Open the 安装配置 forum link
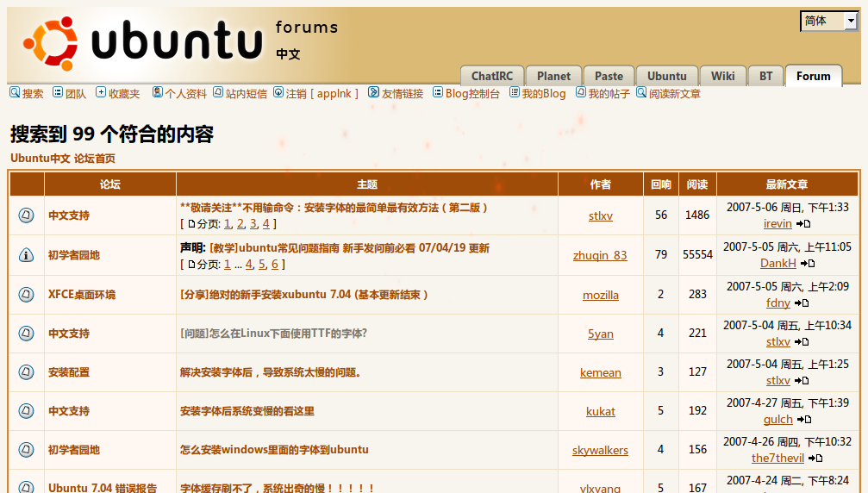Image resolution: width=868 pixels, height=493 pixels. 69,371
